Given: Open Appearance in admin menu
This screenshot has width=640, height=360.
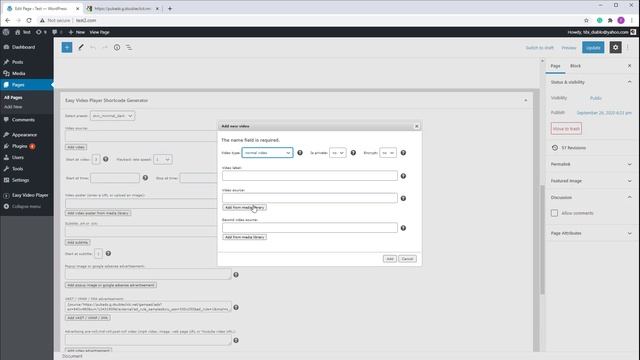Looking at the screenshot, I should 24,135.
